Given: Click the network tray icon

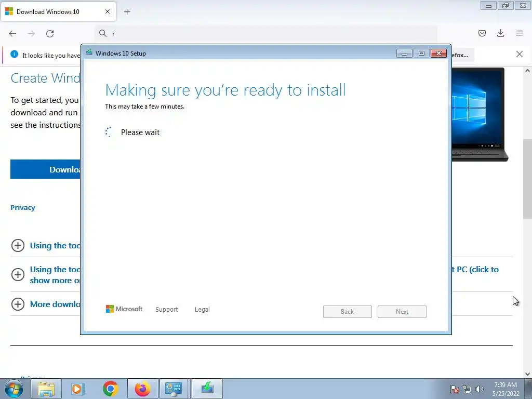Looking at the screenshot, I should tap(467, 389).
